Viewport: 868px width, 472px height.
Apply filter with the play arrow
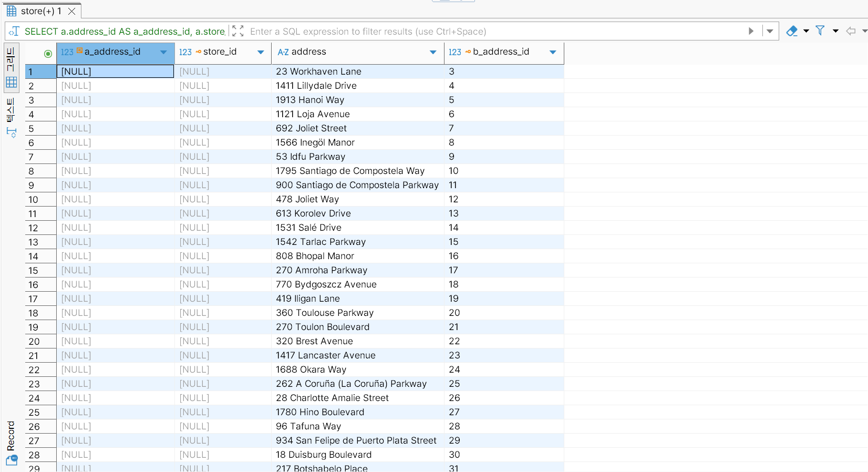751,32
